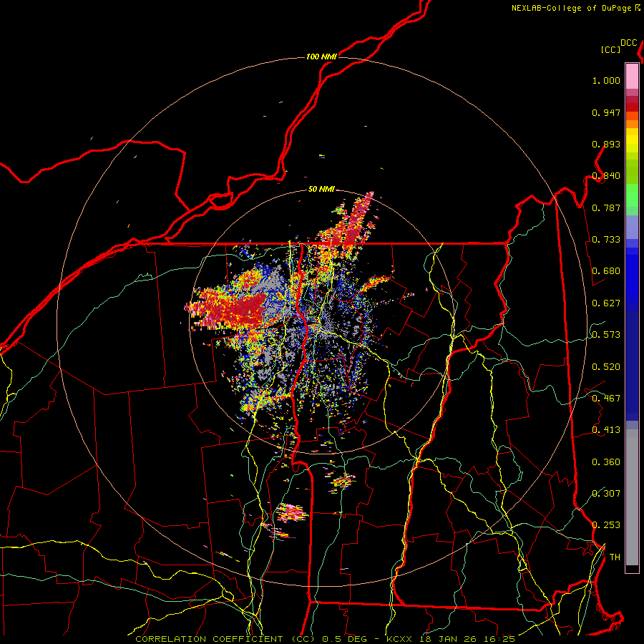Screen dimensions: 644x644
Task: Pick the pink segment atop the color scale
Action: pos(632,77)
